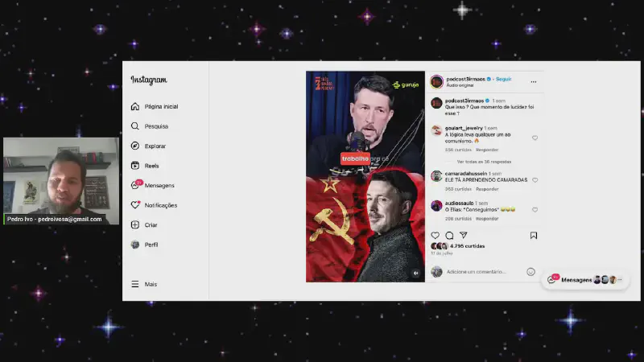Click 363 curtidas on camaradahussein comment
644x362 pixels.
[x=458, y=189]
